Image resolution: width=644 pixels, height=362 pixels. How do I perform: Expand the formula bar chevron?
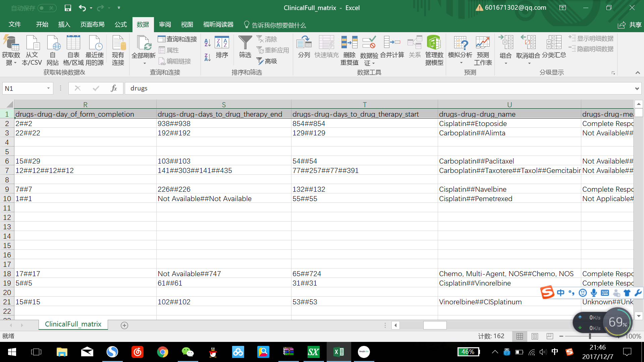637,88
